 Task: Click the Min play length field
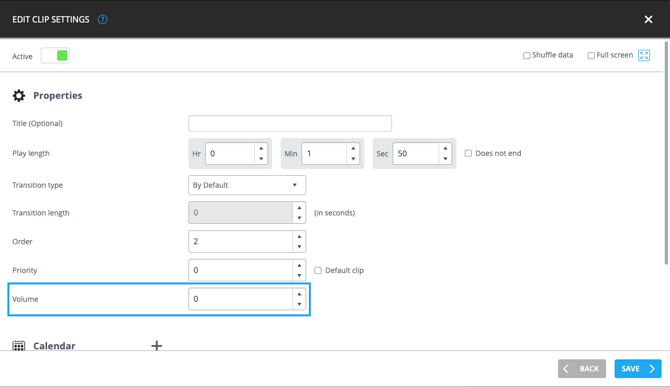coord(324,153)
